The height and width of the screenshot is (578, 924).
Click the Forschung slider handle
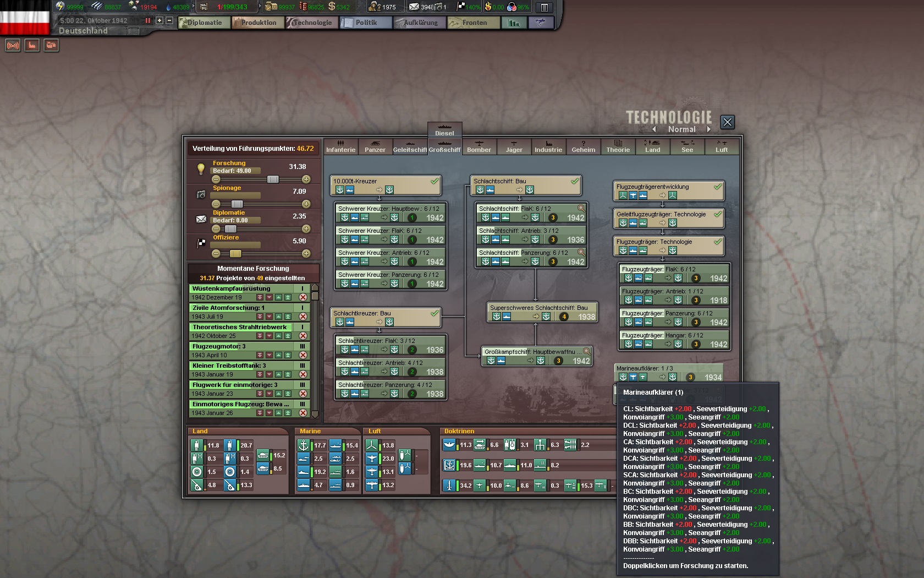point(273,179)
